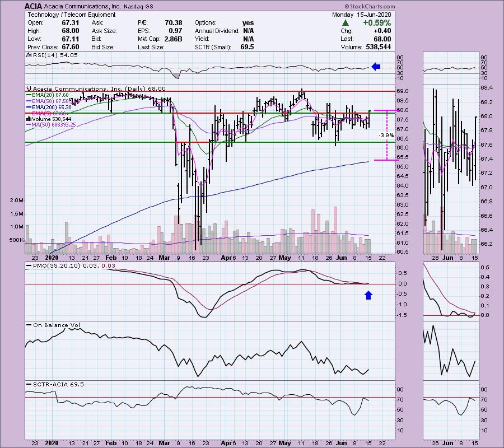504x448 pixels.
Task: Click the 69.0 price axis label
Action: 403,91
